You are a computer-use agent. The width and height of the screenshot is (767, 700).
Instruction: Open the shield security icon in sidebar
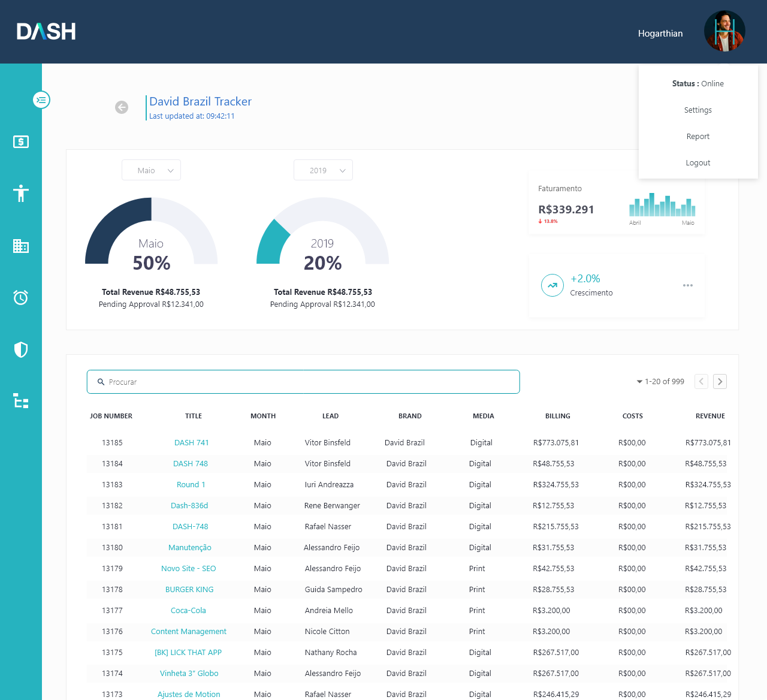(21, 349)
